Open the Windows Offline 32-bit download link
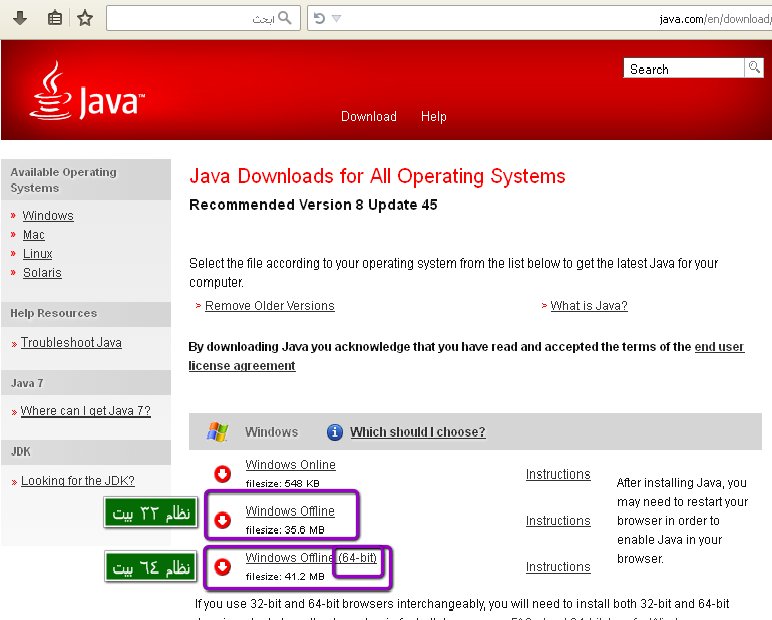Image resolution: width=772 pixels, height=620 pixels. [x=290, y=511]
